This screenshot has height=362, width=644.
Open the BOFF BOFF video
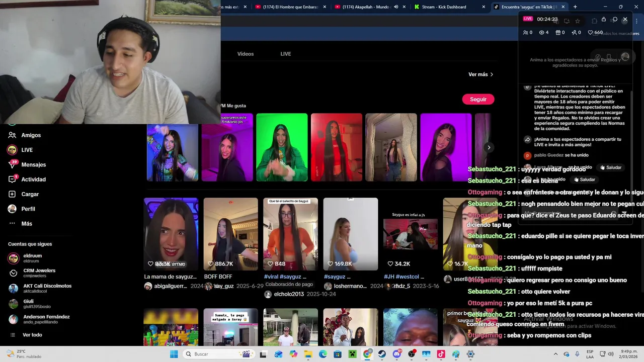point(231,234)
